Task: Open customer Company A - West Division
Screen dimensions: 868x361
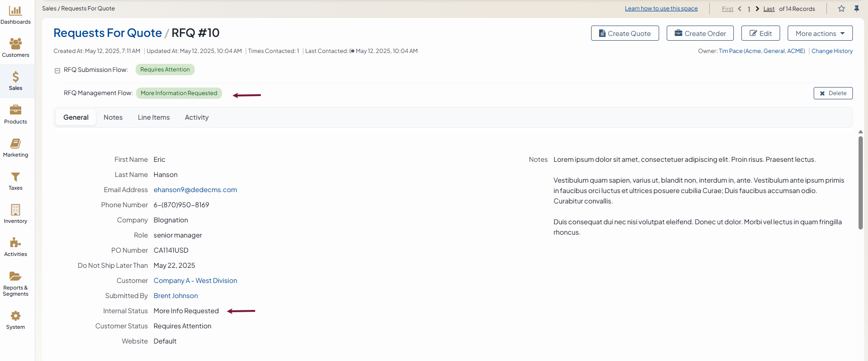Action: [195, 281]
